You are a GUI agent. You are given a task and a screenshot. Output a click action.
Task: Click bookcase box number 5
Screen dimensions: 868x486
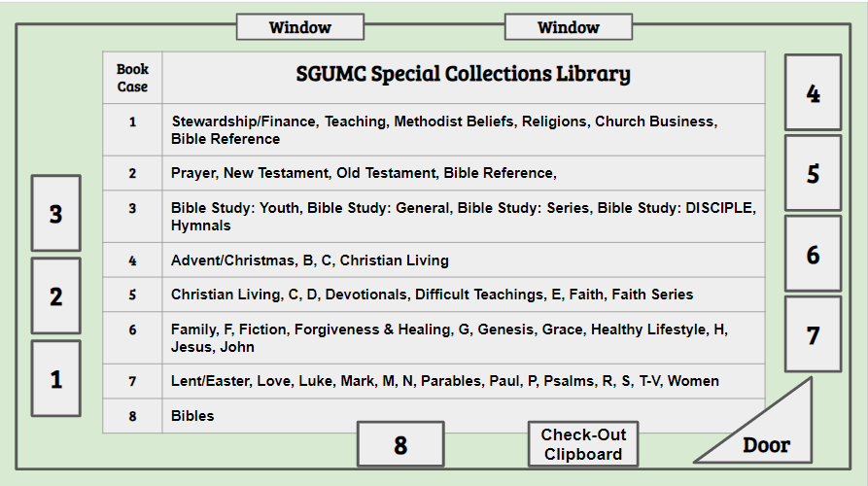813,173
